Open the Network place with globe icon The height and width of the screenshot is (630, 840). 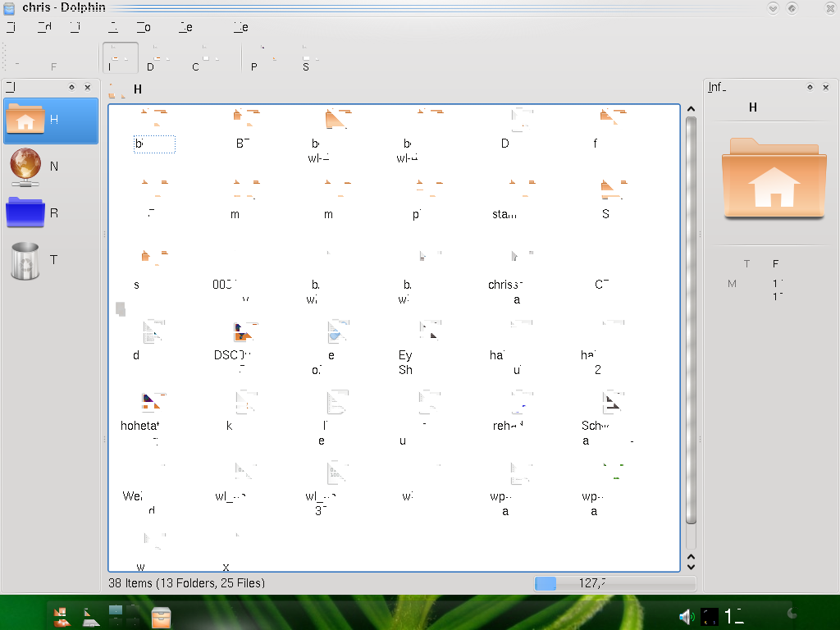[49, 167]
